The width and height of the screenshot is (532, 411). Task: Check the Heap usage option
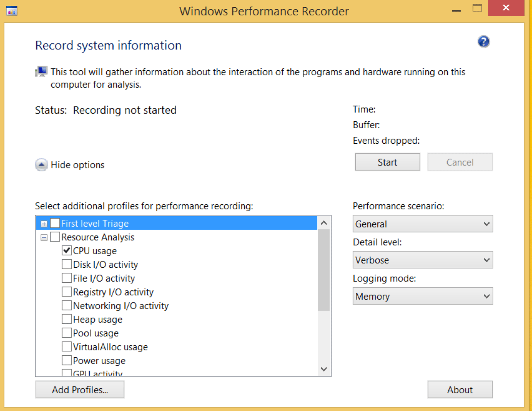click(x=66, y=319)
